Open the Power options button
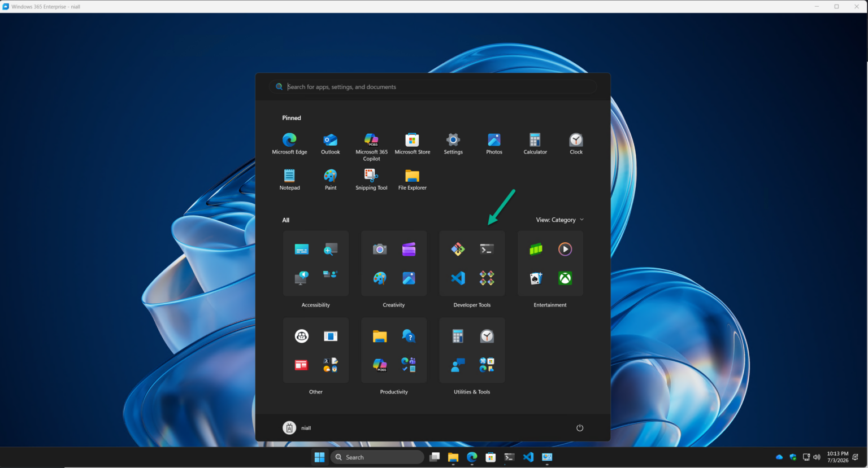Screen dimensions: 868x468 [x=579, y=428]
